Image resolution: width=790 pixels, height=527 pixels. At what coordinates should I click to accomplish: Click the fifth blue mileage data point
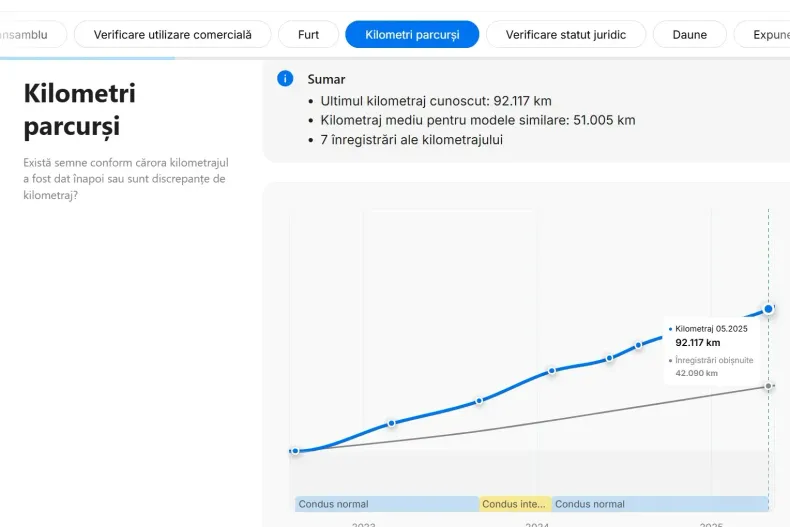[x=609, y=358]
